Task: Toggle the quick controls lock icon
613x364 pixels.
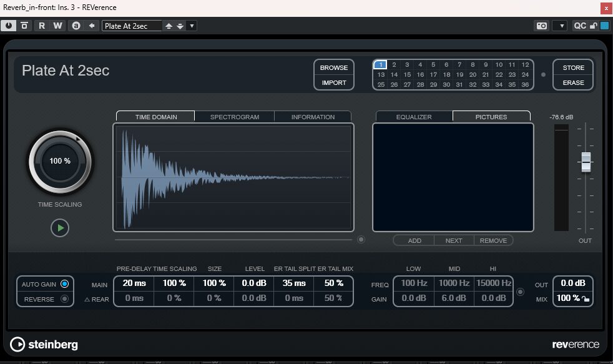Action: [x=594, y=26]
